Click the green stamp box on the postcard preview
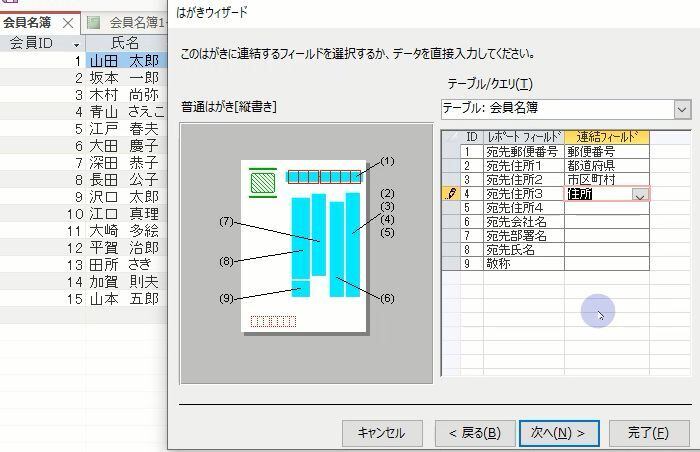 point(262,183)
